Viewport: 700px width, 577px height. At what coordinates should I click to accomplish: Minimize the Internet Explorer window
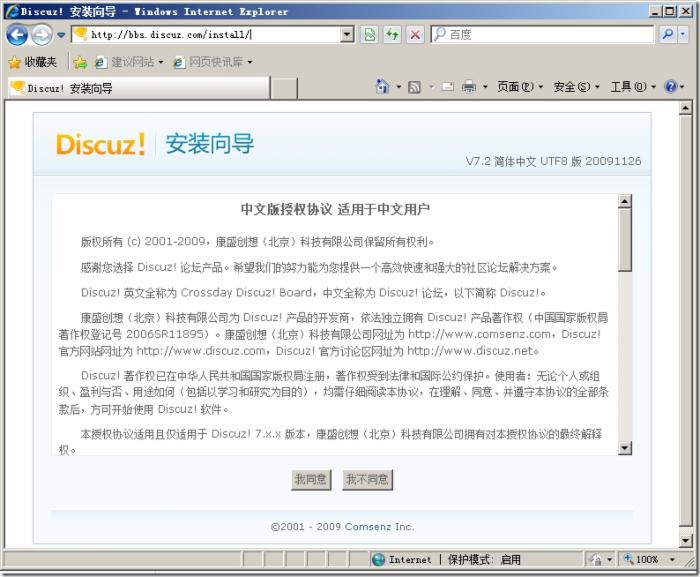[654, 11]
